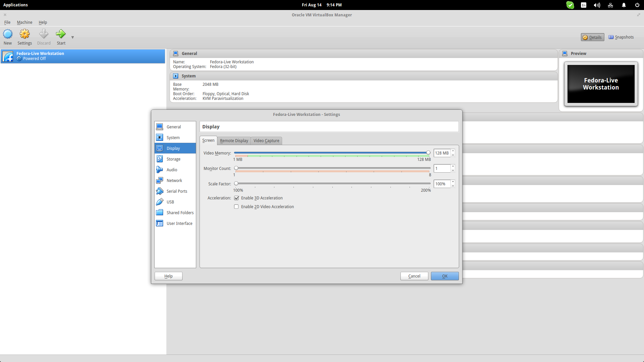Click OK to apply settings
This screenshot has height=362, width=644.
click(x=445, y=276)
